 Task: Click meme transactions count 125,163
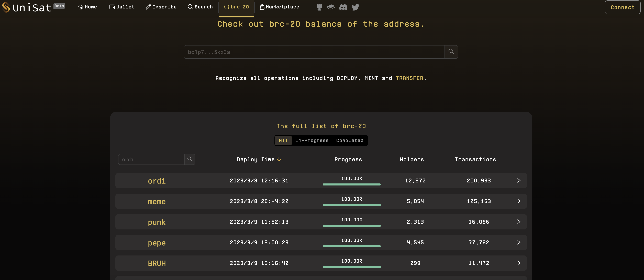tap(479, 201)
